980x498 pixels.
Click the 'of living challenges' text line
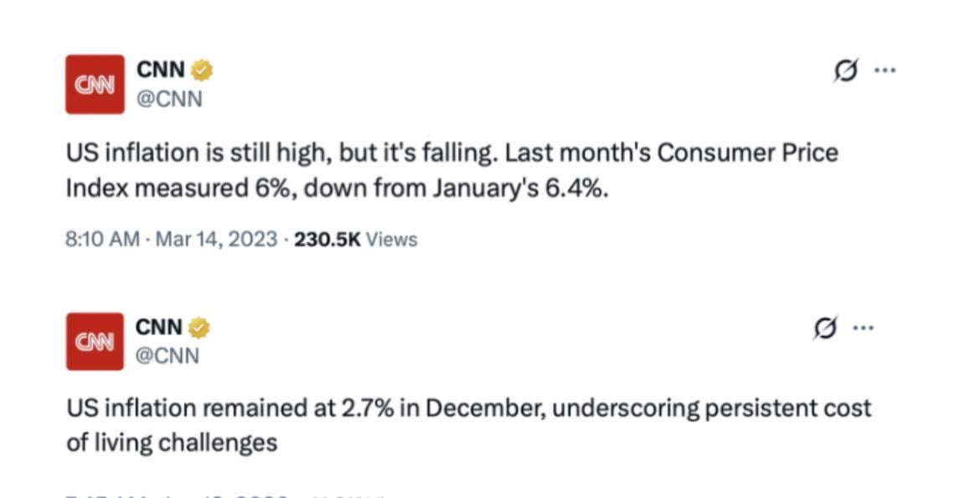coord(172,443)
